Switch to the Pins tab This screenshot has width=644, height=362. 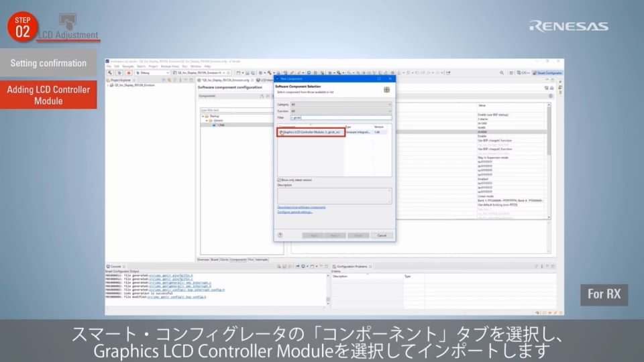(x=250, y=259)
